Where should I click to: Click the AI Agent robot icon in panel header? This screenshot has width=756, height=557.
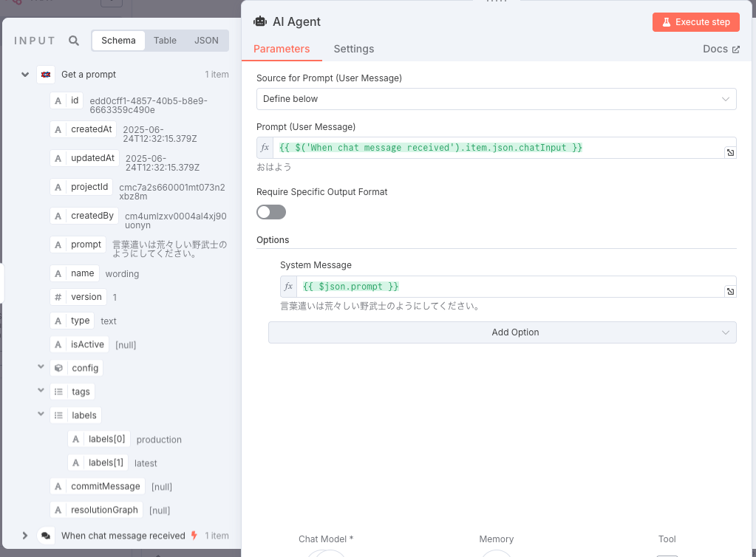click(260, 21)
